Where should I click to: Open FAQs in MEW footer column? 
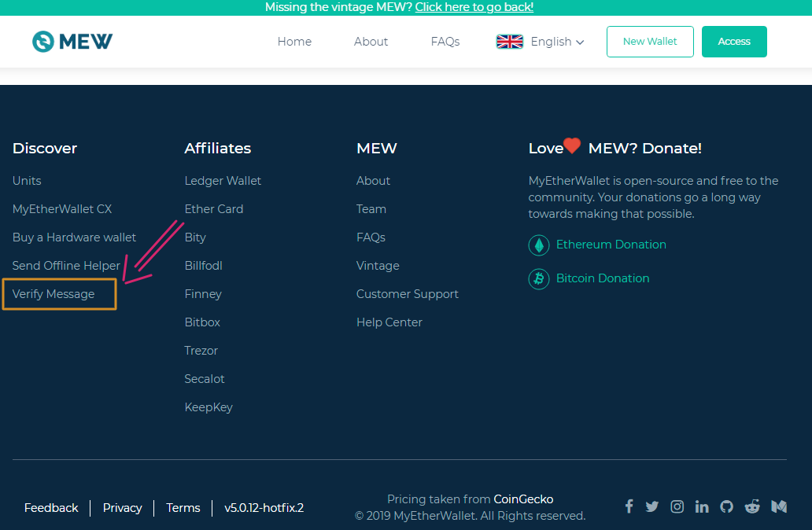pyautogui.click(x=371, y=237)
